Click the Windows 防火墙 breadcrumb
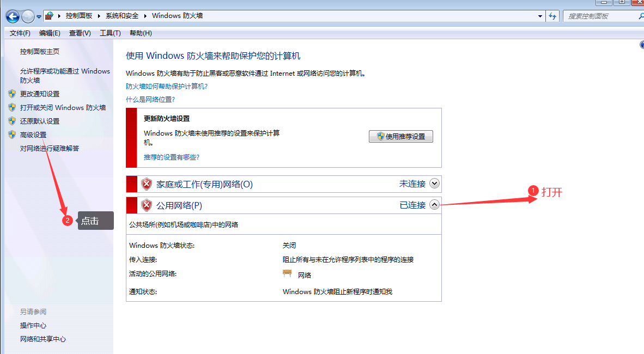The width and height of the screenshot is (644, 354). coord(178,16)
